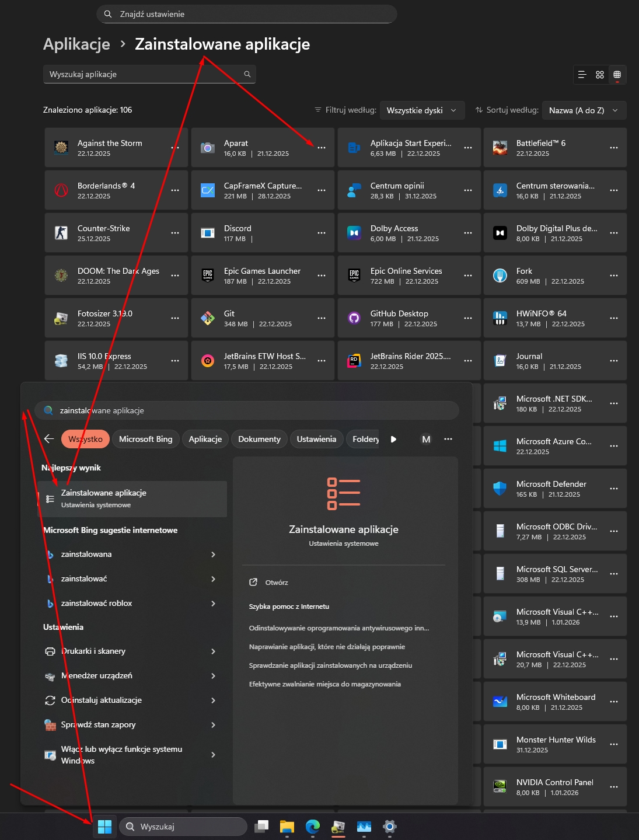Switch to medium grid view icon
The width and height of the screenshot is (639, 840).
[x=599, y=75]
